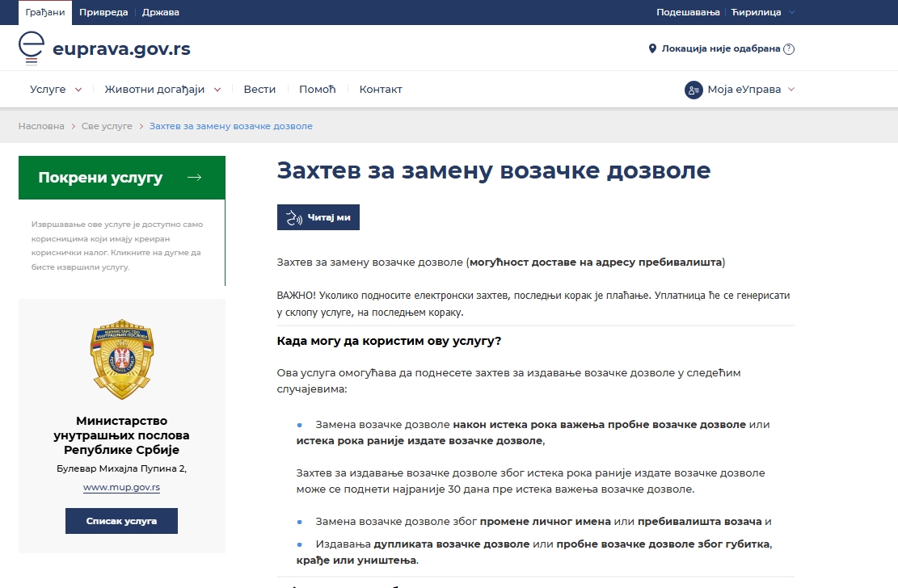Click breadcrumb Захтев за замену возачке дозволе
The height and width of the screenshot is (588, 898).
tap(231, 126)
